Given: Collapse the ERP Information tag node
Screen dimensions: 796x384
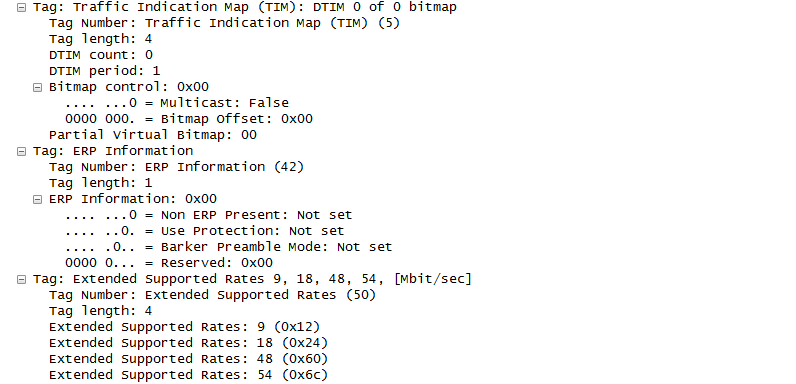Looking at the screenshot, I should click(21, 151).
